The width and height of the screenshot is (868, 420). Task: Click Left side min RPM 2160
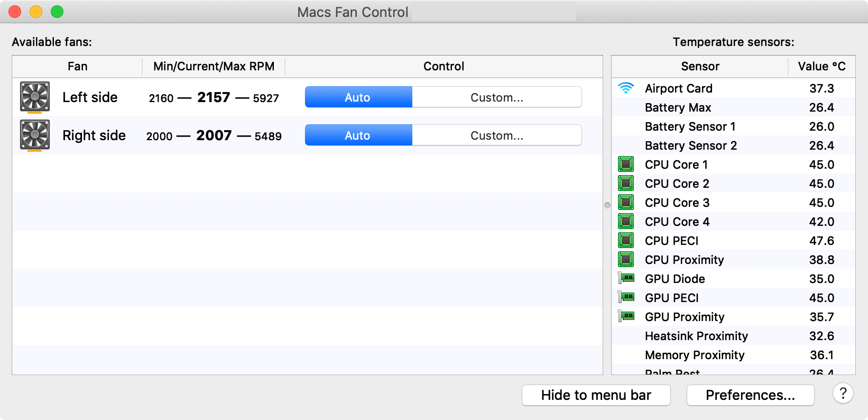click(x=161, y=98)
